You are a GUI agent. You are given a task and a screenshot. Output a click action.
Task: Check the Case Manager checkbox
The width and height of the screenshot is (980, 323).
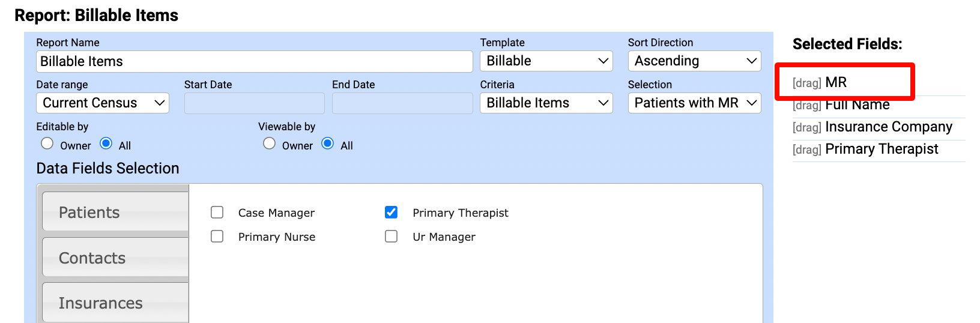coord(217,213)
